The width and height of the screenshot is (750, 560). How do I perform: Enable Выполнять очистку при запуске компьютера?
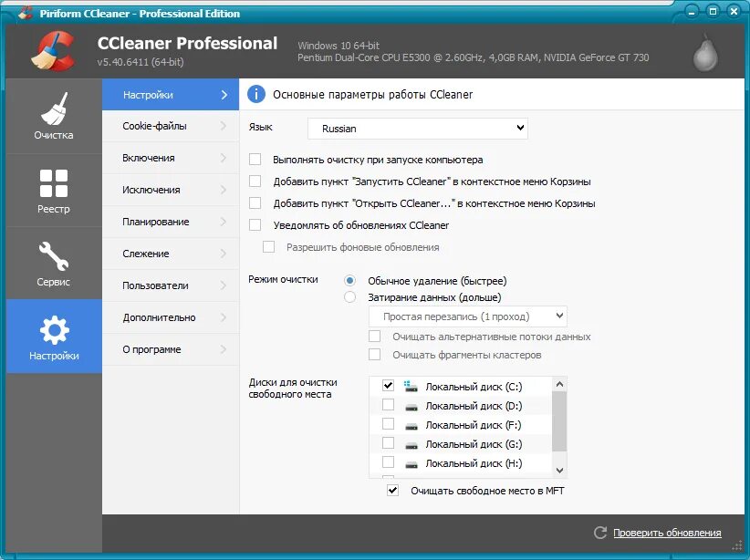pyautogui.click(x=254, y=159)
